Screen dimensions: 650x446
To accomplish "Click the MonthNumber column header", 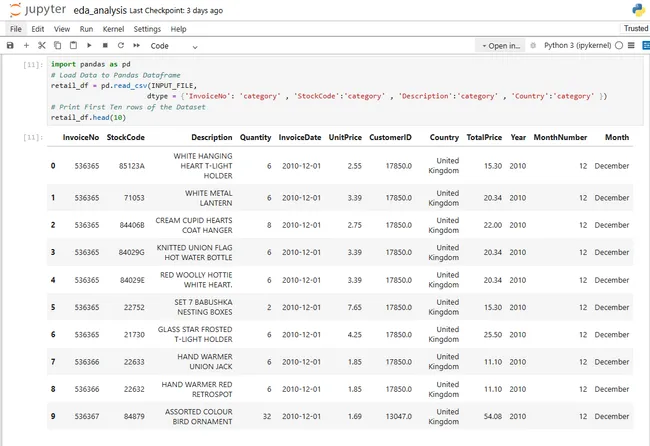I will click(560, 137).
